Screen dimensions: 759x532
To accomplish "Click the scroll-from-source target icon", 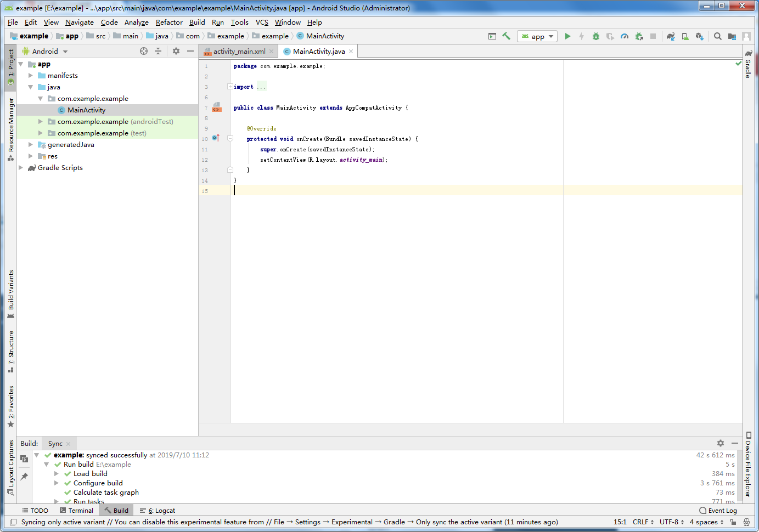I will pyautogui.click(x=144, y=51).
